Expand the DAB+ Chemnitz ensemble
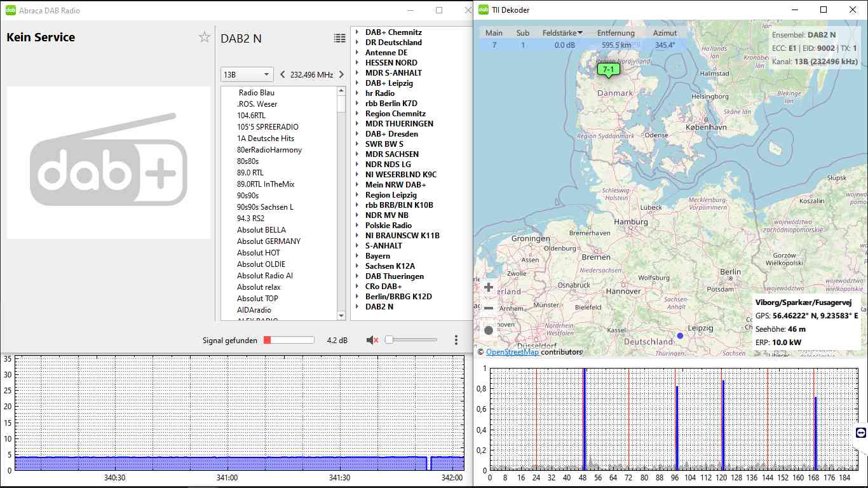Screen dimensions: 868x488 pyautogui.click(x=357, y=32)
